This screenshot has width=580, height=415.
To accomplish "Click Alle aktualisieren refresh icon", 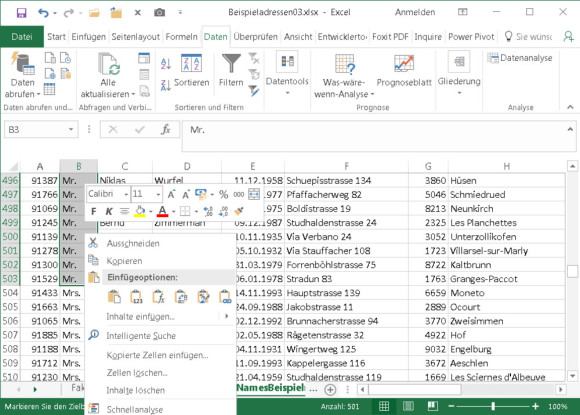I will pos(109,64).
